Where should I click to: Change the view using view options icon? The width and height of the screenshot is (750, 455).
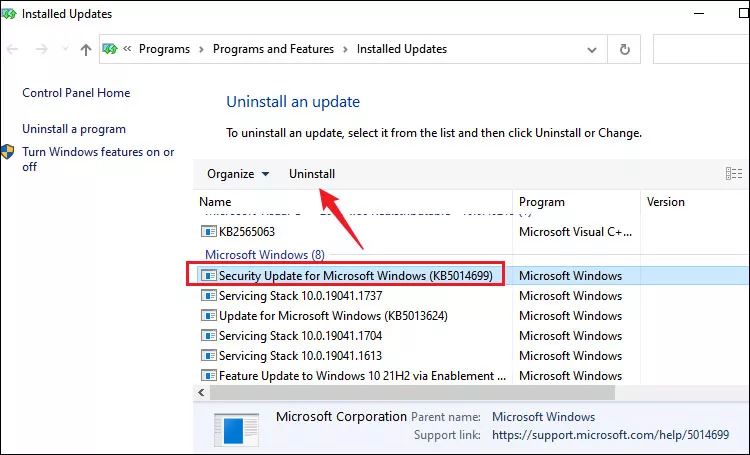[x=734, y=174]
